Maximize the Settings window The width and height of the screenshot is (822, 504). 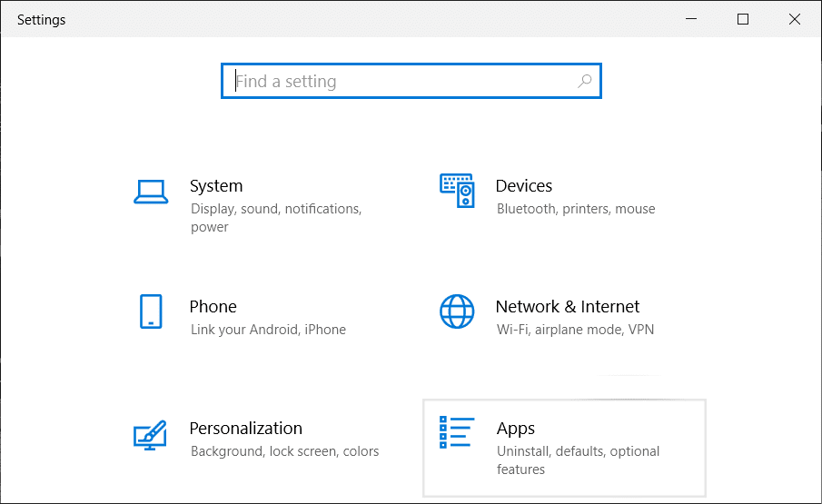[743, 19]
